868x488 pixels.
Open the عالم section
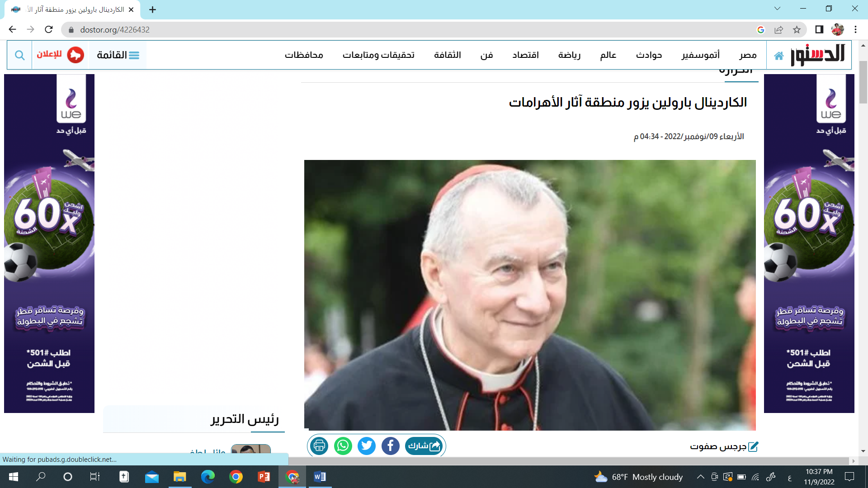608,55
